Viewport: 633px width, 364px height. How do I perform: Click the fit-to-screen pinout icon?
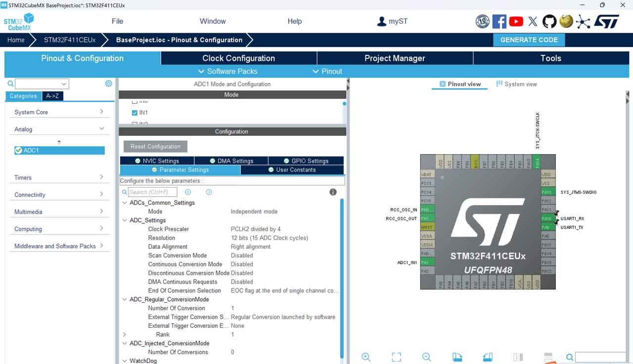pyautogui.click(x=396, y=357)
